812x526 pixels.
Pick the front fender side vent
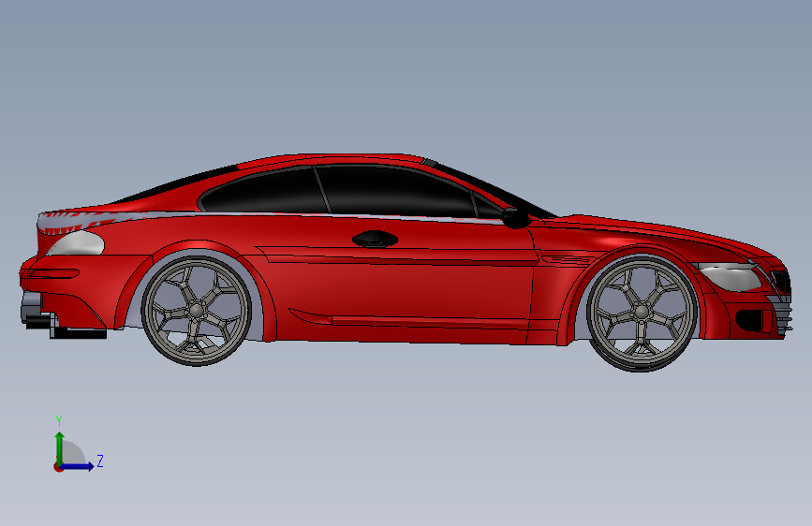pos(568,259)
